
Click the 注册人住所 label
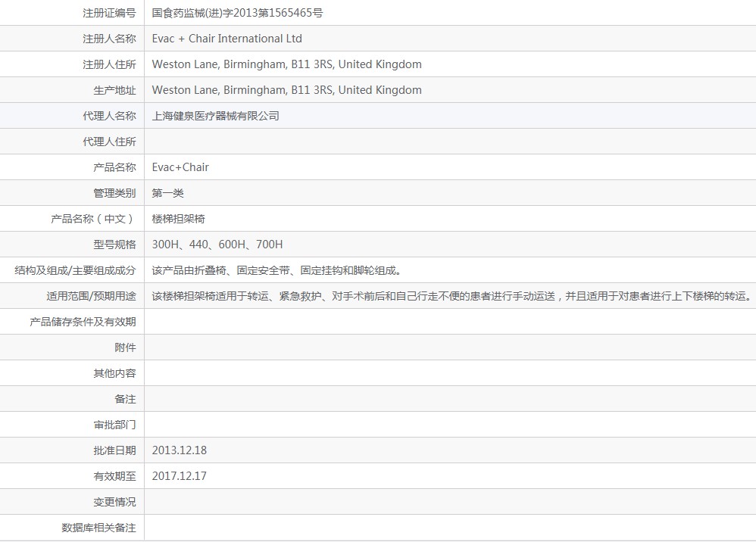[x=109, y=64]
